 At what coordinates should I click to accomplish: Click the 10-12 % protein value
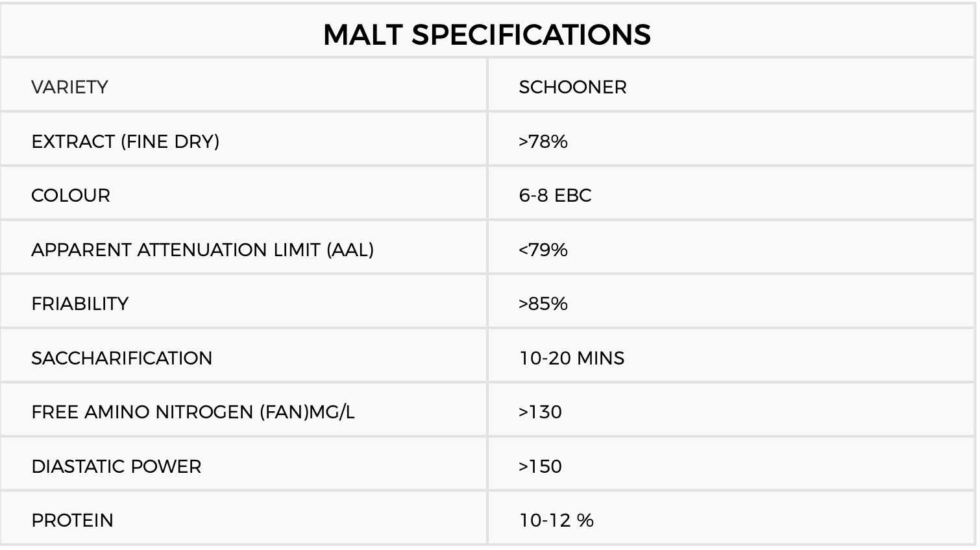(x=556, y=520)
